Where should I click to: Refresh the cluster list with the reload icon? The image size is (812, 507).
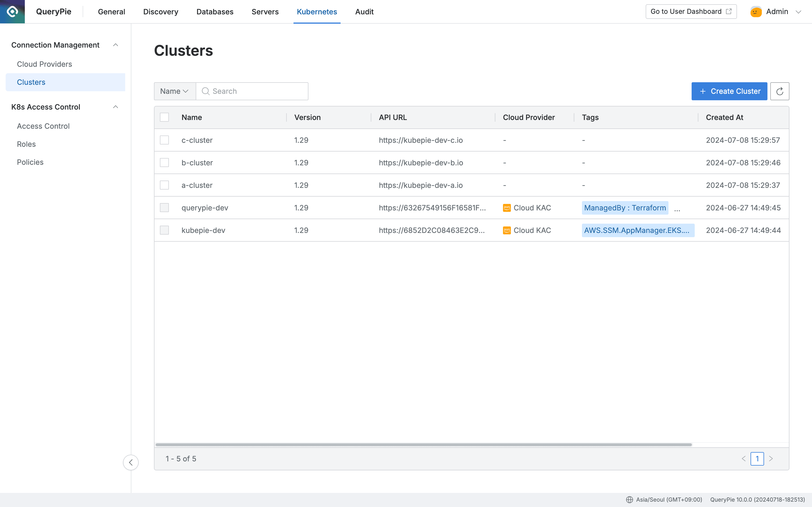pos(780,91)
